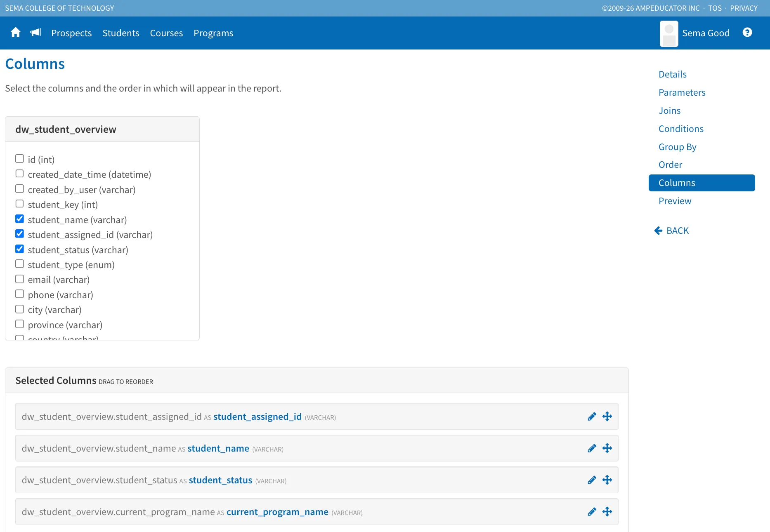Viewport: 770px width, 532px height.
Task: Open the TOS link
Action: [715, 8]
